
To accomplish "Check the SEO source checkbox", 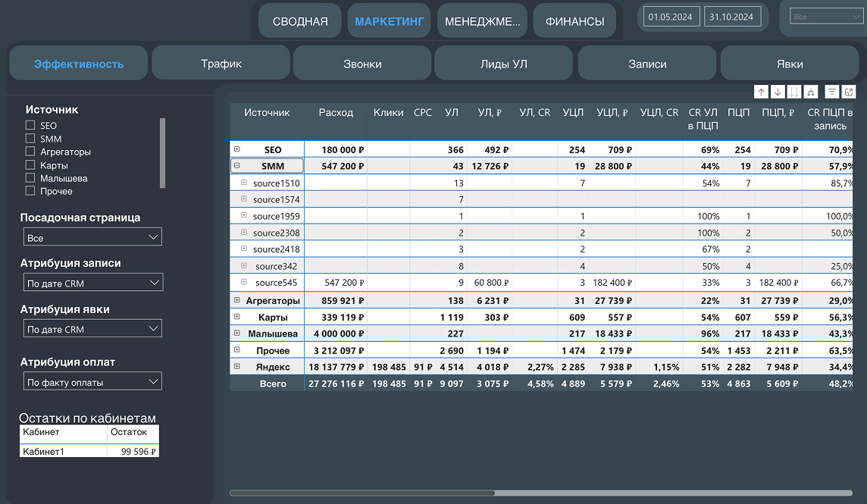I will click(30, 126).
